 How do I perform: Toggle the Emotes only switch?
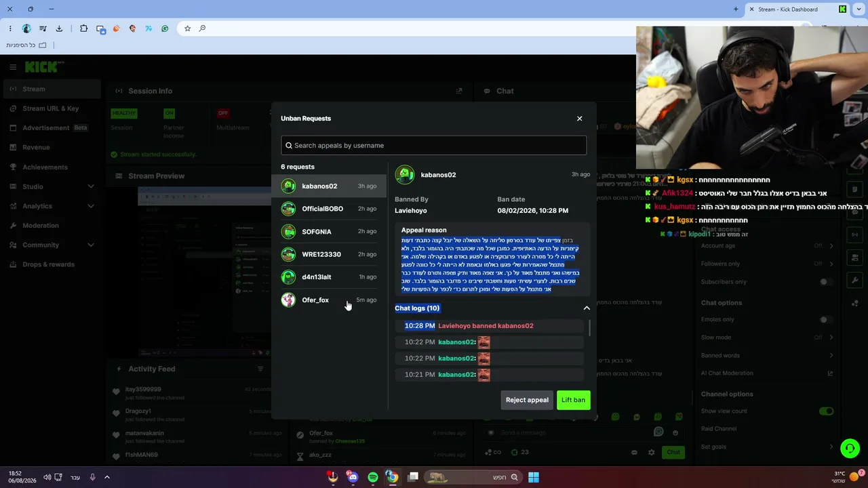[x=826, y=320]
